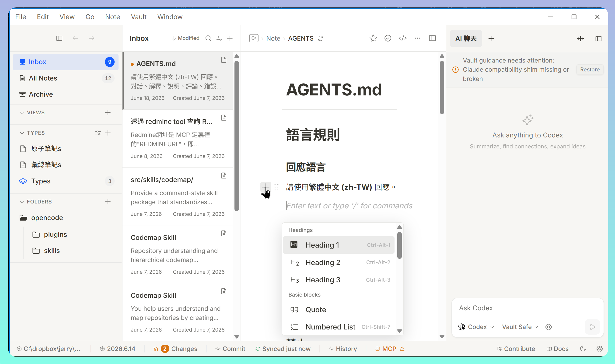Toggle dark mode moon icon

tap(583, 349)
